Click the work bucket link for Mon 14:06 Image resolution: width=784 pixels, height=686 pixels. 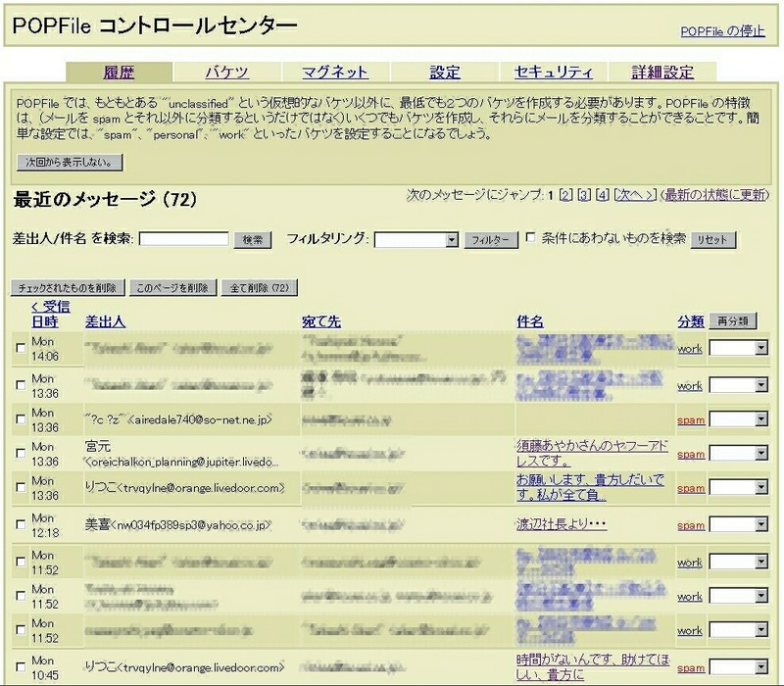tap(690, 349)
